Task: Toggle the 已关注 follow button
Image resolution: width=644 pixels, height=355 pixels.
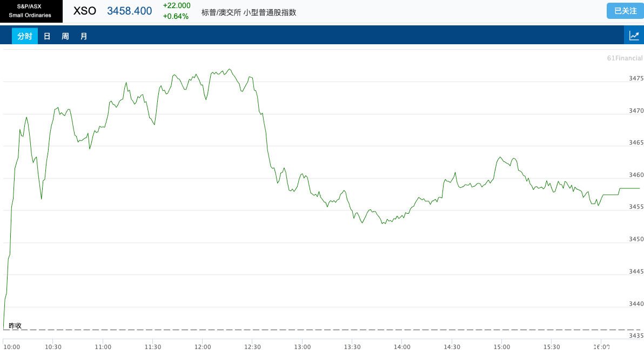Action: point(625,11)
